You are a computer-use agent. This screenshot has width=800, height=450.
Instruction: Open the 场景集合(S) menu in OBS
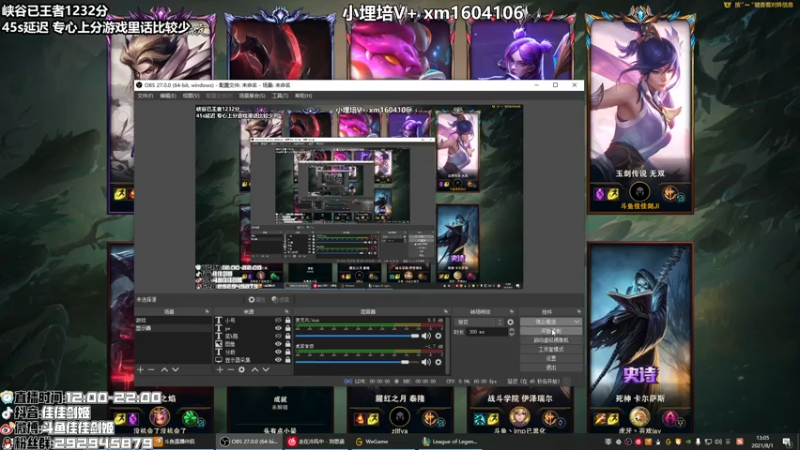pos(252,96)
